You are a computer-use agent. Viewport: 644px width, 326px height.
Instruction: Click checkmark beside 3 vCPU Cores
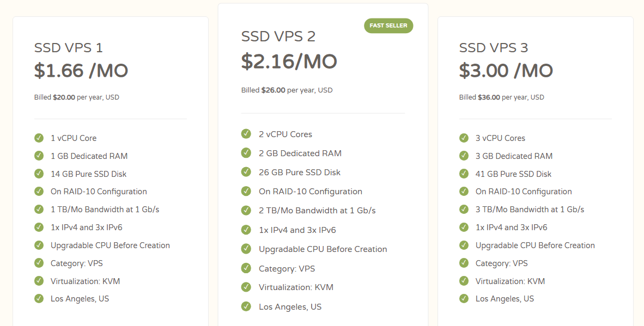pyautogui.click(x=464, y=138)
